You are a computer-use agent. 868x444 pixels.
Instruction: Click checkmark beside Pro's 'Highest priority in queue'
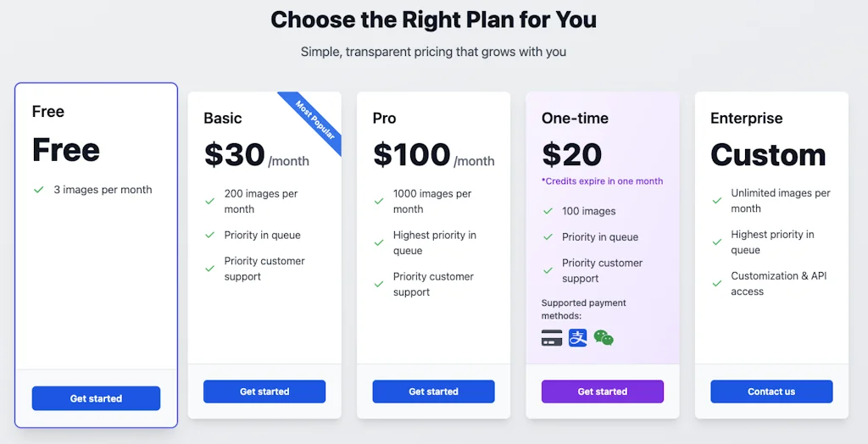tap(379, 242)
